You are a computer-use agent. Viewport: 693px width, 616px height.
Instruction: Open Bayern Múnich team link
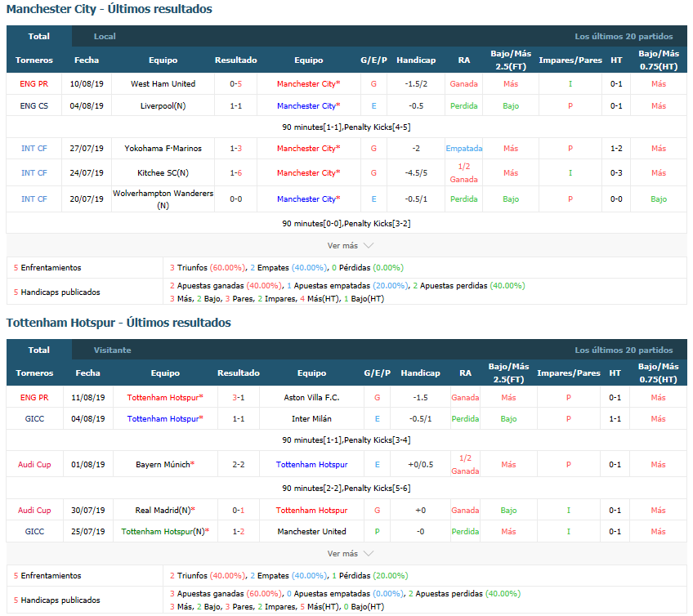click(165, 464)
